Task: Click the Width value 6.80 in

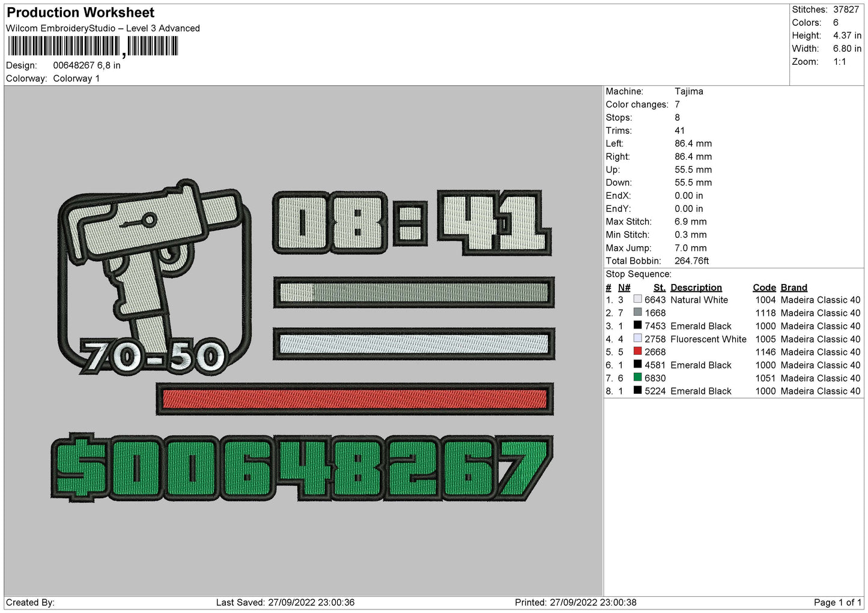Action: point(847,49)
